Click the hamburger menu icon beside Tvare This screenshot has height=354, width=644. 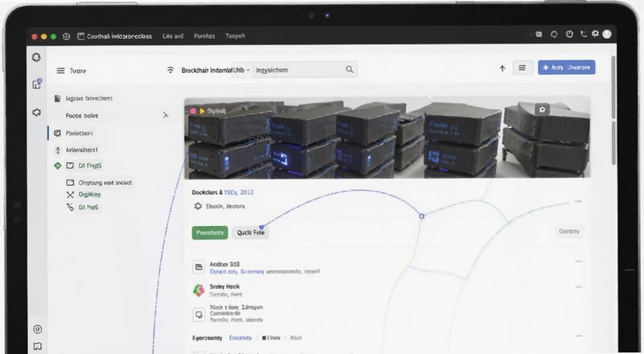point(60,71)
